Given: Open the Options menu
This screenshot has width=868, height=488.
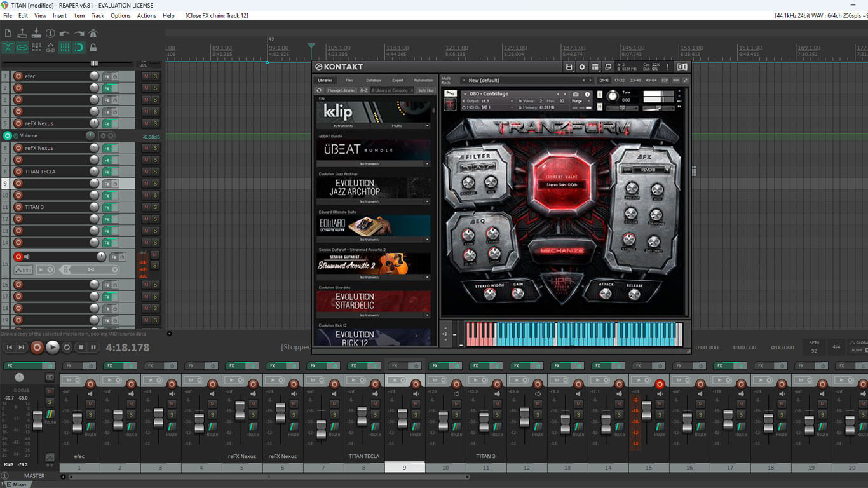Looking at the screenshot, I should pyautogui.click(x=121, y=15).
